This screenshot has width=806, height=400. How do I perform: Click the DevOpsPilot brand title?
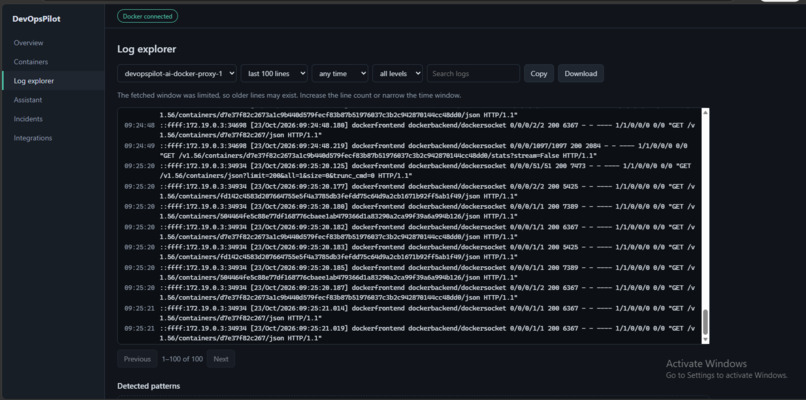36,20
